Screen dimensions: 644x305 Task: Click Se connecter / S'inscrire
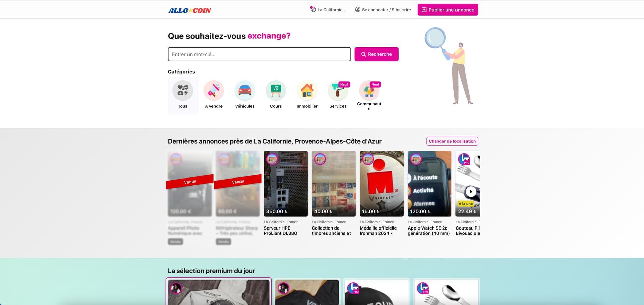point(383,10)
